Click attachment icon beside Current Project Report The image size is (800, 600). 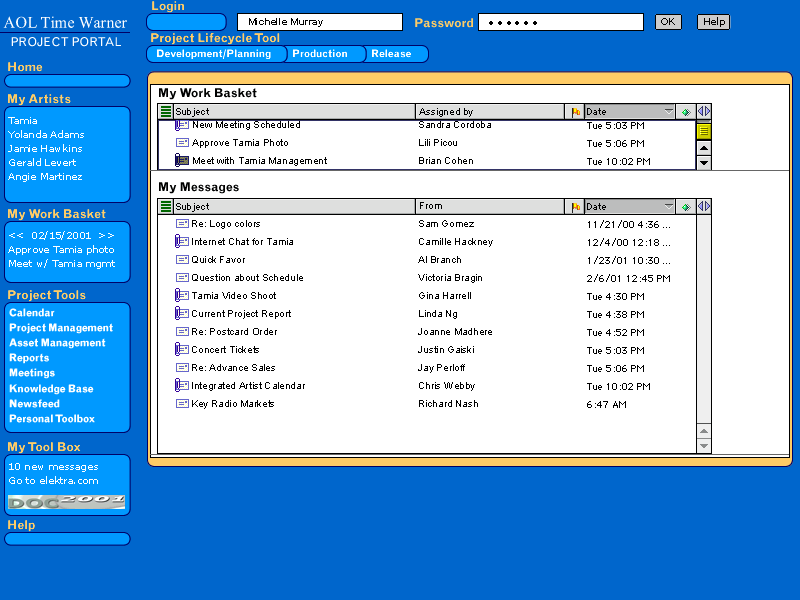click(182, 313)
